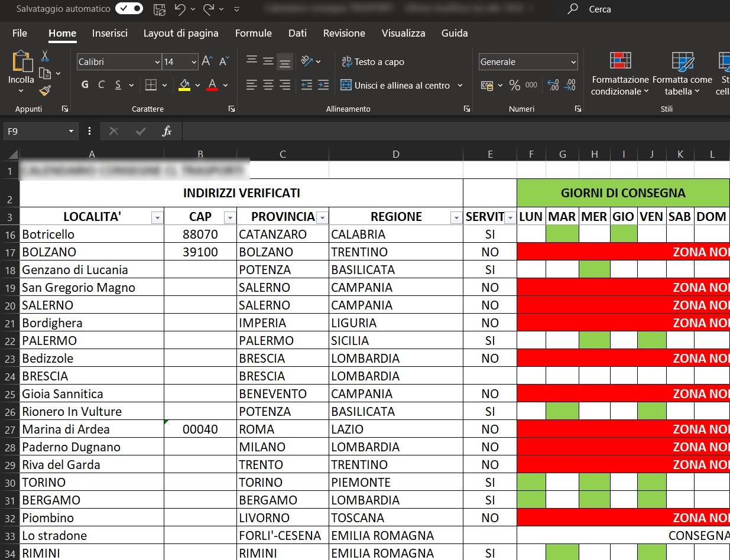Viewport: 730px width, 560px height.
Task: Click Formattazione condizionale button
Action: 621,74
